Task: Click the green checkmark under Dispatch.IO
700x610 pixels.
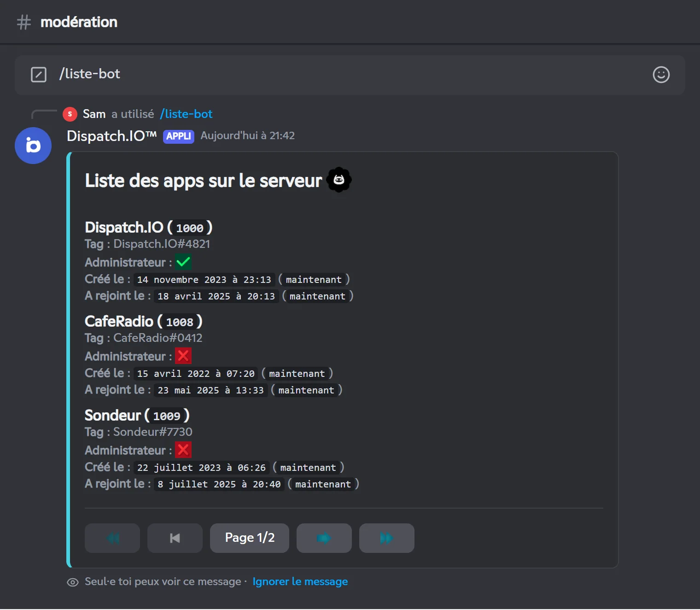Action: tap(183, 262)
